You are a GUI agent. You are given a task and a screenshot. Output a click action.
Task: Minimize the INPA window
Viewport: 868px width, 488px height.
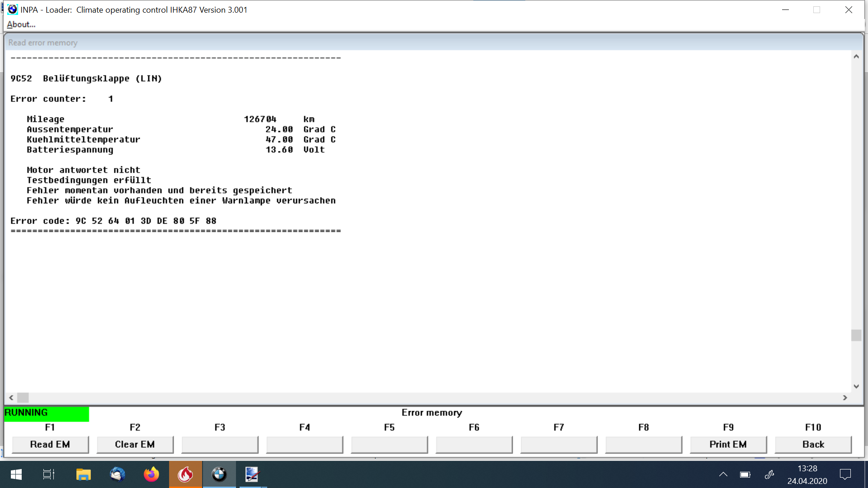point(786,9)
